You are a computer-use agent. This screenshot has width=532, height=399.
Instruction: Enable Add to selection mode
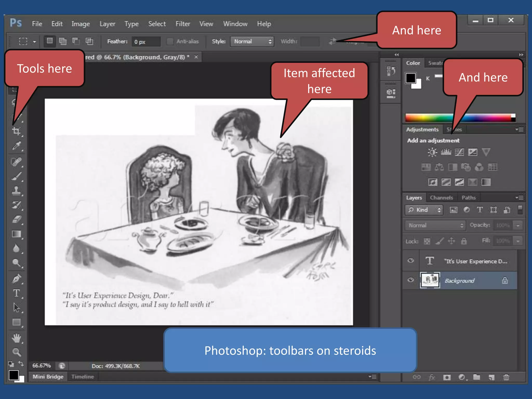(x=63, y=41)
